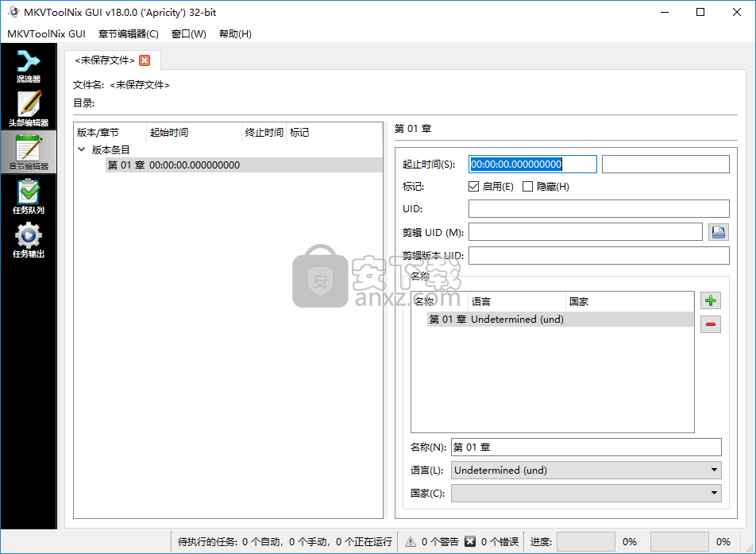The width and height of the screenshot is (756, 554).
Task: Click the 国家 column header in names table
Action: (x=630, y=301)
